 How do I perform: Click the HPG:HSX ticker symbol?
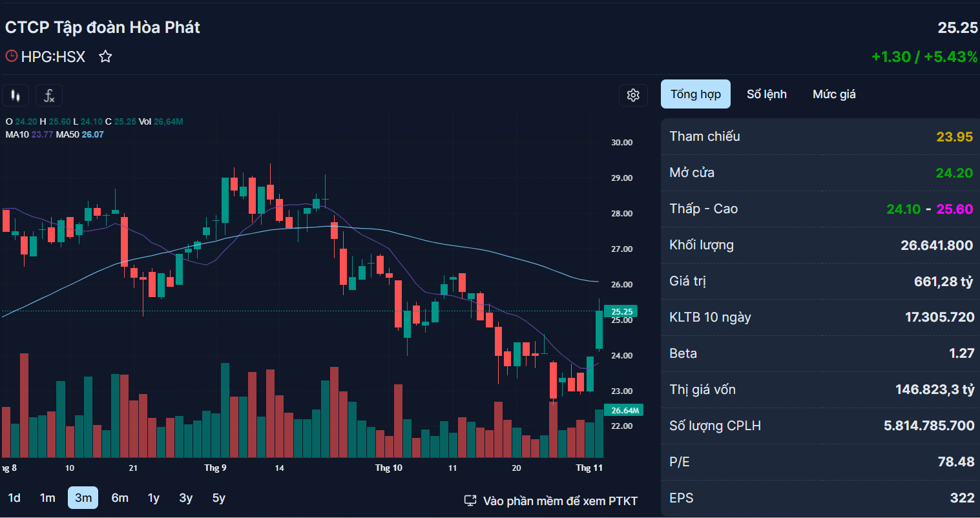(x=53, y=57)
